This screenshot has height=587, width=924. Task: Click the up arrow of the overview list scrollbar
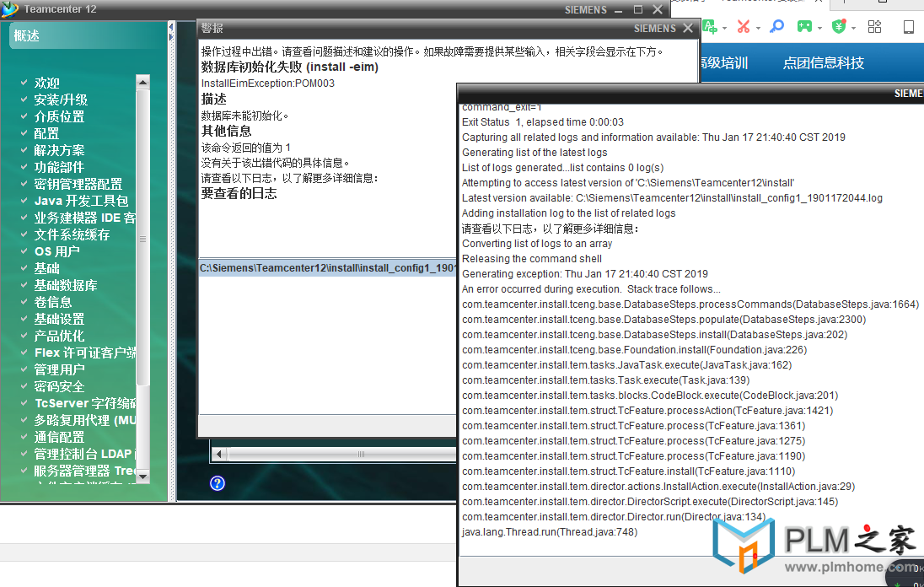pos(142,82)
